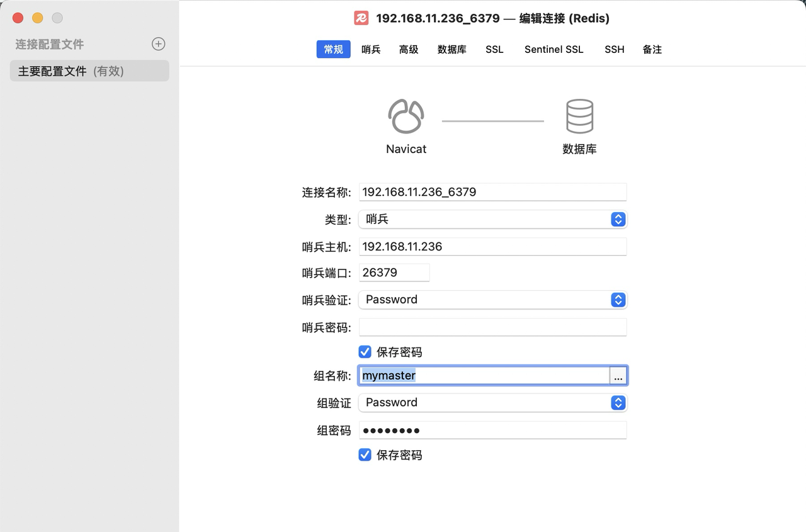
Task: Click inside the 连接名称 name field
Action: (x=491, y=192)
